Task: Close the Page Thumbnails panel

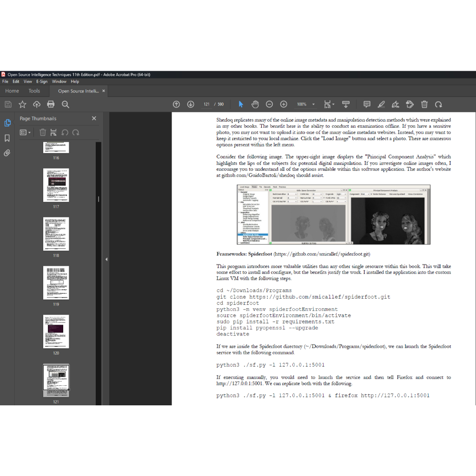Action: point(94,119)
